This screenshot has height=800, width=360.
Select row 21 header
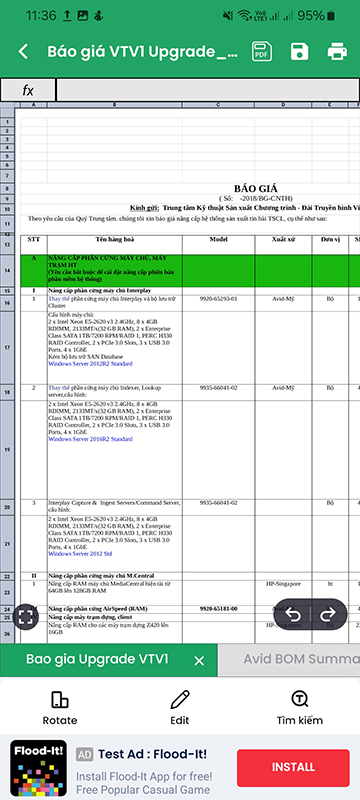click(x=7, y=544)
